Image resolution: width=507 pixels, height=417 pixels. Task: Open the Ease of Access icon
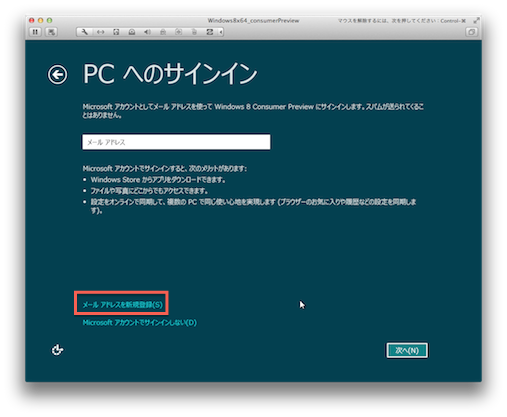tap(57, 350)
